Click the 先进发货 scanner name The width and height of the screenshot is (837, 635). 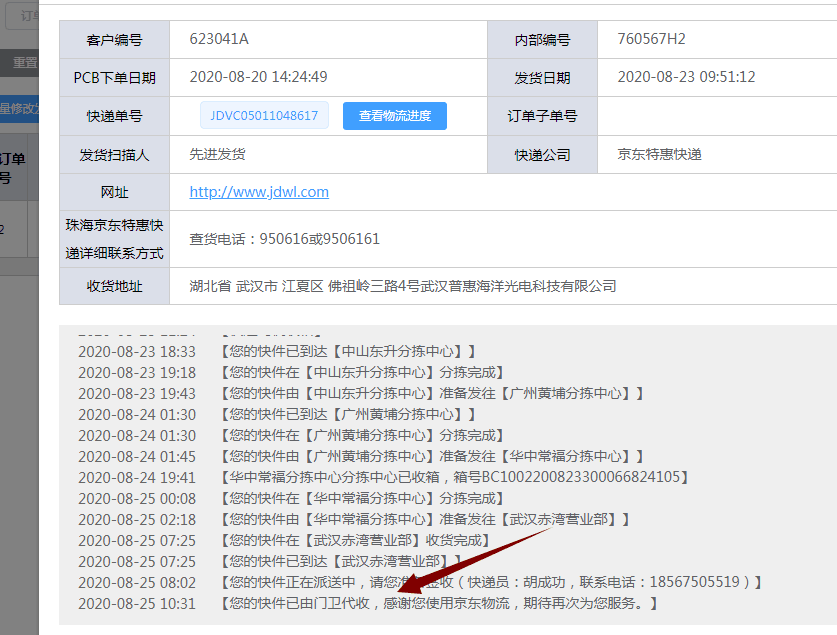[x=217, y=154]
